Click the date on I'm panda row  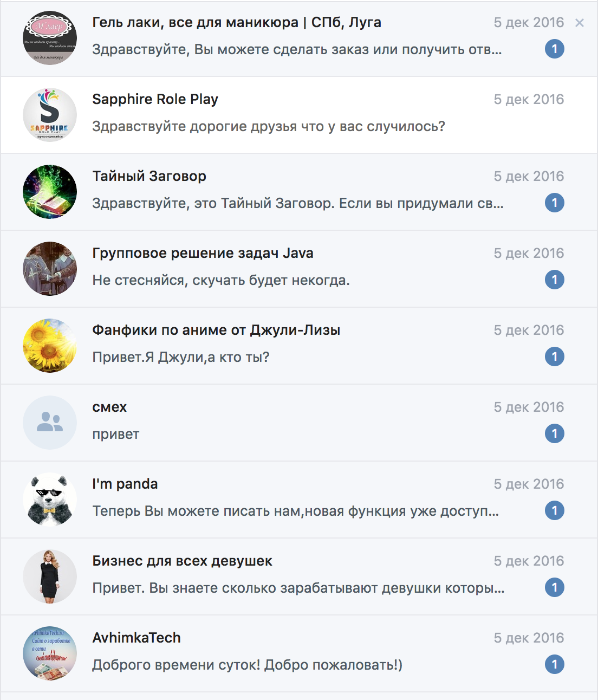tap(529, 484)
